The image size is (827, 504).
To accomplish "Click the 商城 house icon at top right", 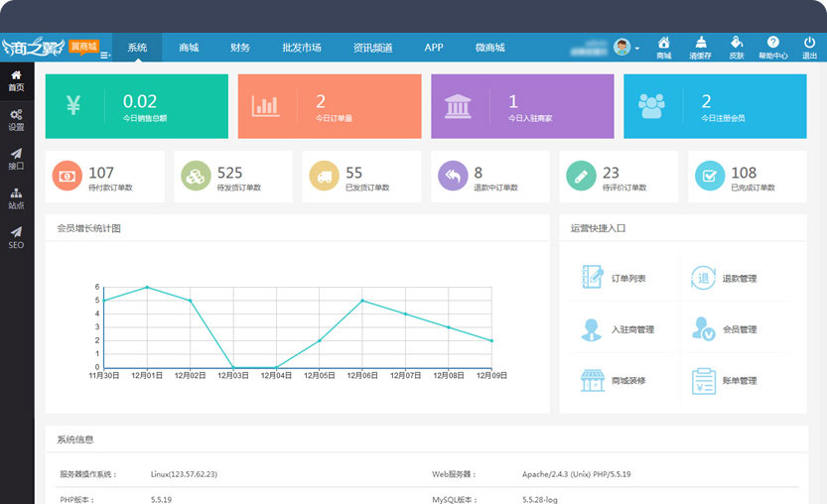I will click(x=663, y=48).
